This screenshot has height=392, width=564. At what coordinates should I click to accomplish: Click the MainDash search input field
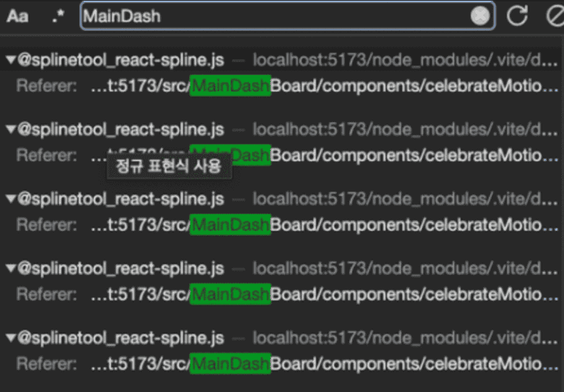point(275,16)
